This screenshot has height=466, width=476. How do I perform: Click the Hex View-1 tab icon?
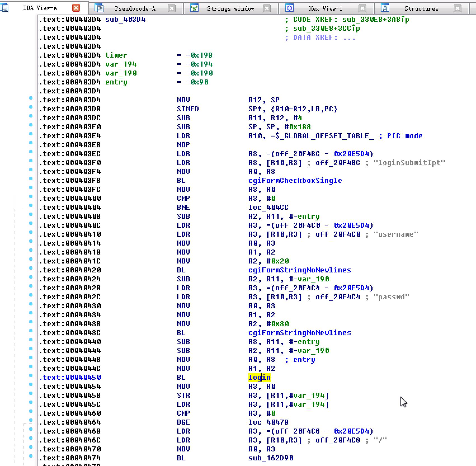(x=289, y=8)
